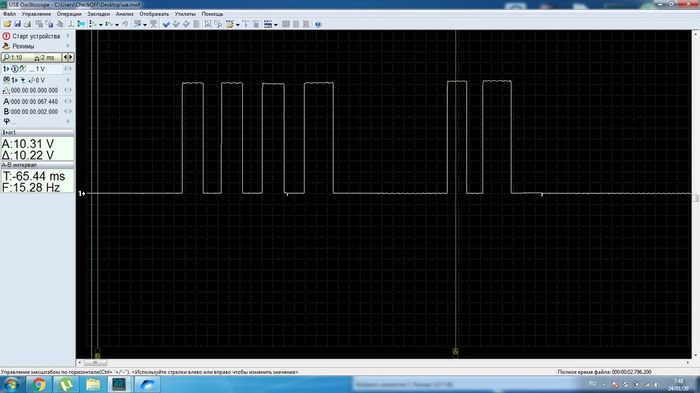Click the undo arrow toolbar icon
This screenshot has height=393, width=700.
(x=125, y=24)
